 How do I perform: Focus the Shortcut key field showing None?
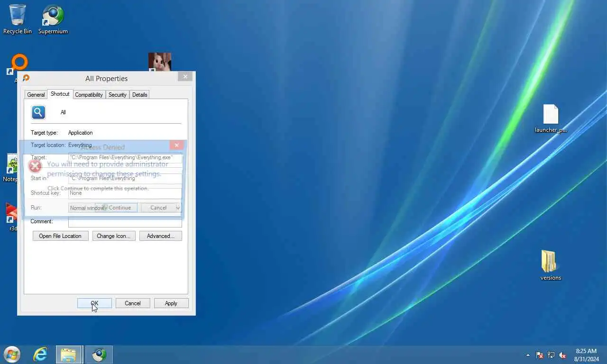[125, 193]
